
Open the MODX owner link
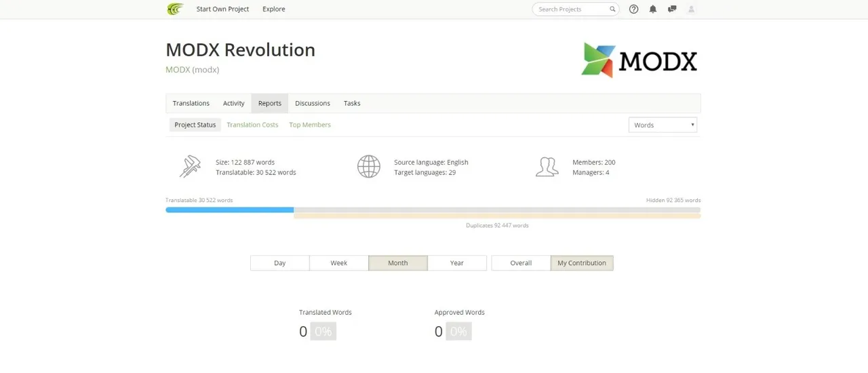click(178, 69)
